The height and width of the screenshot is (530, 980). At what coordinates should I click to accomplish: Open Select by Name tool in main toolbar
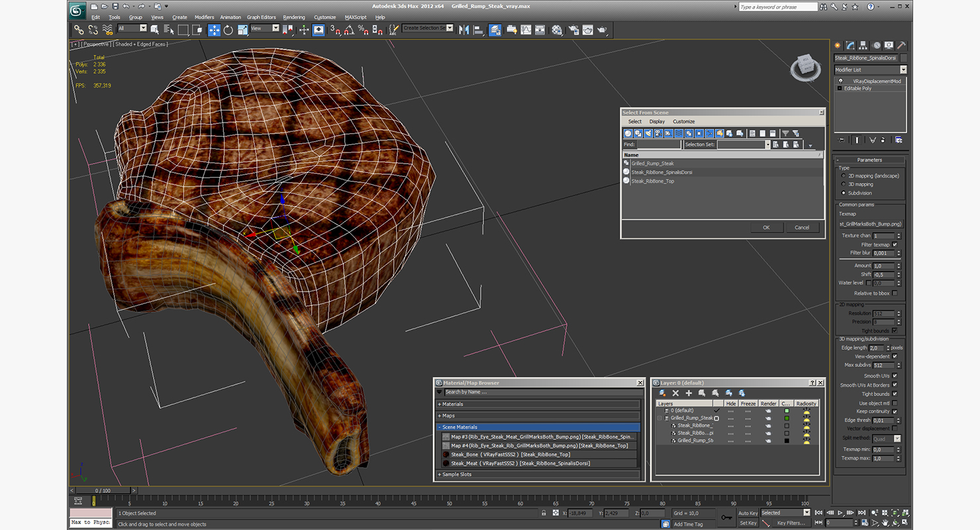point(169,30)
